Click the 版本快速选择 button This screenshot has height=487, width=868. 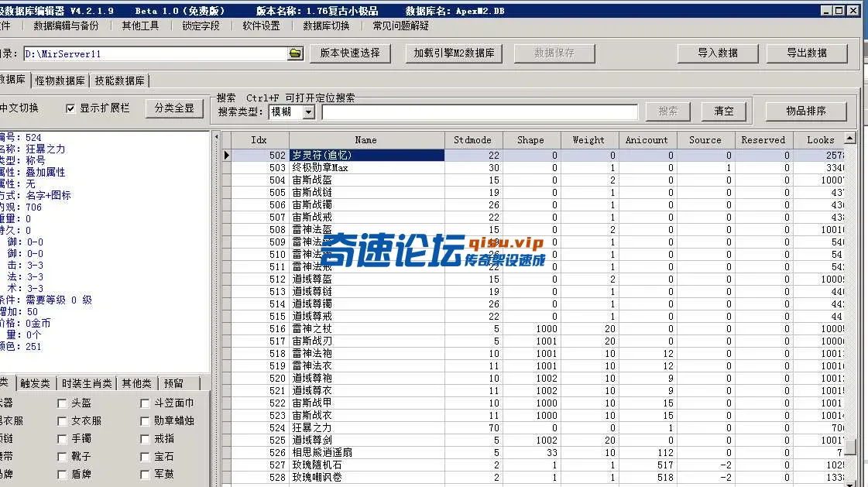click(350, 53)
